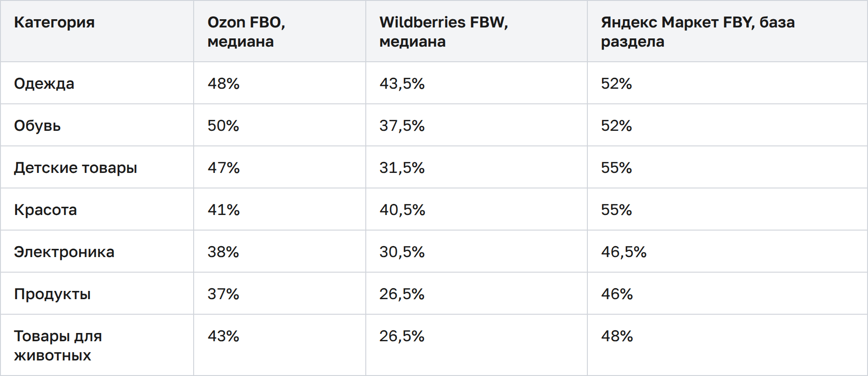Viewport: 868px width, 376px height.
Task: Select the Красота row label
Action: click(x=45, y=210)
